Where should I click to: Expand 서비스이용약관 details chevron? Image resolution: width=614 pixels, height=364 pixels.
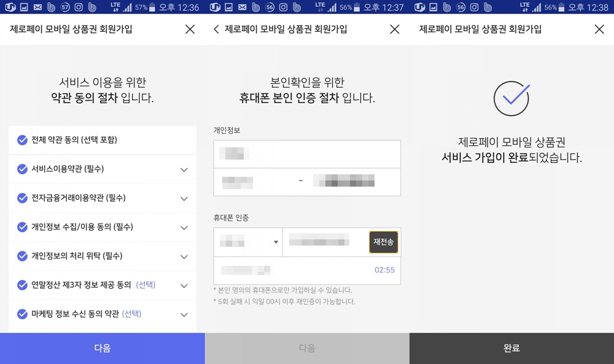coord(184,170)
